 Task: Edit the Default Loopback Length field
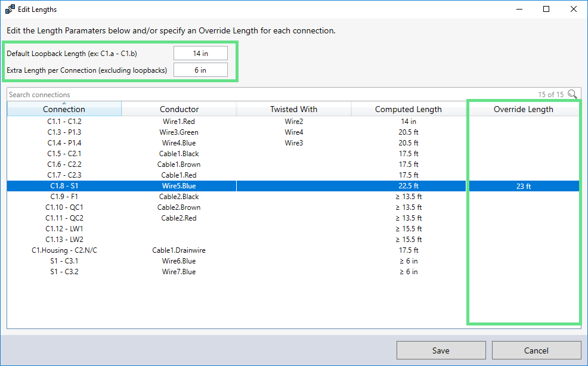point(200,54)
